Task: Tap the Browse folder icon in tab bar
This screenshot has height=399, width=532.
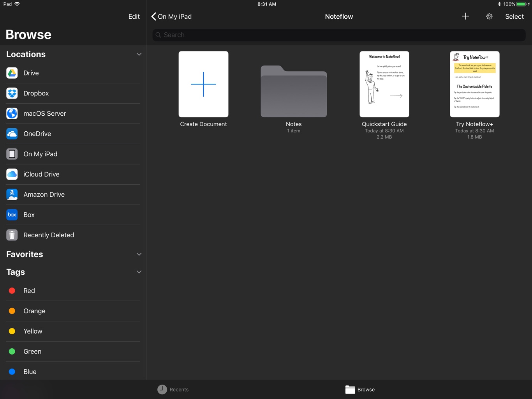Action: coord(350,389)
